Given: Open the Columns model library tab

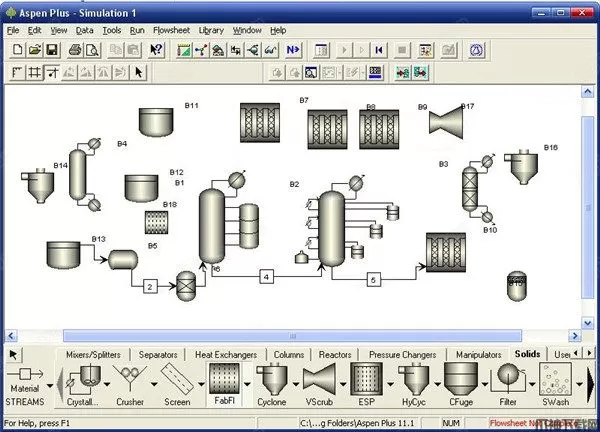Looking at the screenshot, I should point(288,355).
